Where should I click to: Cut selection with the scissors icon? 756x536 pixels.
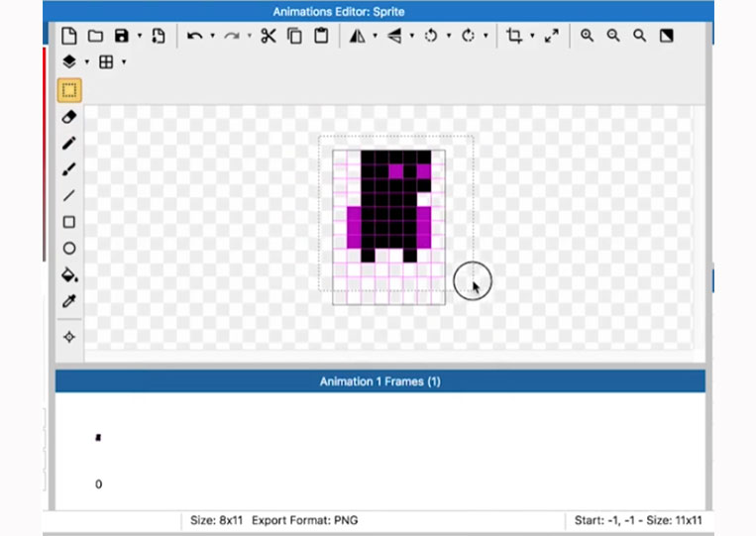269,36
